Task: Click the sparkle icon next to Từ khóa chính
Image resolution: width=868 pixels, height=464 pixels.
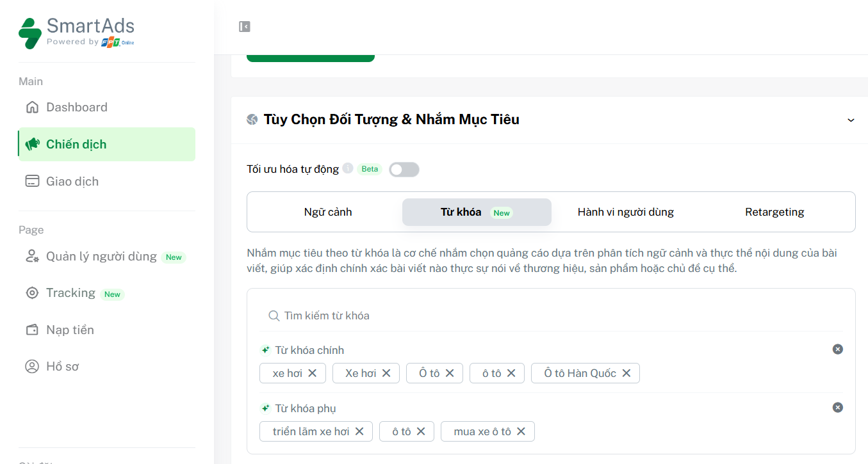Action: click(x=264, y=349)
